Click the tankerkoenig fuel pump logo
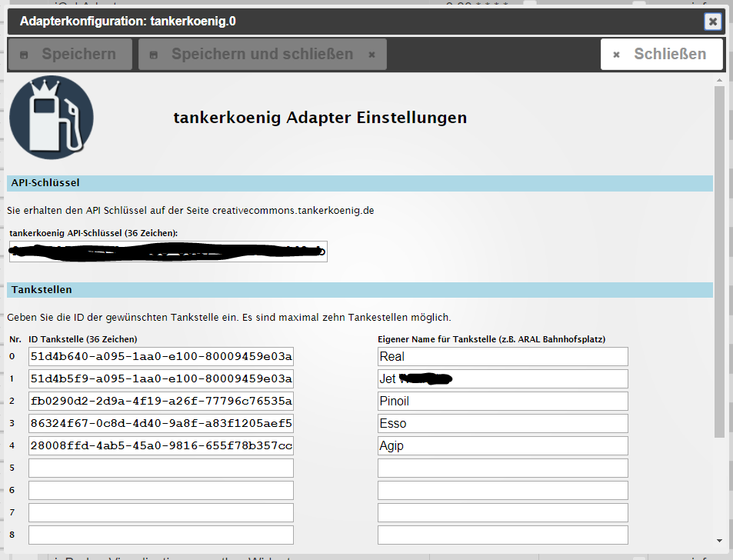 [52, 118]
